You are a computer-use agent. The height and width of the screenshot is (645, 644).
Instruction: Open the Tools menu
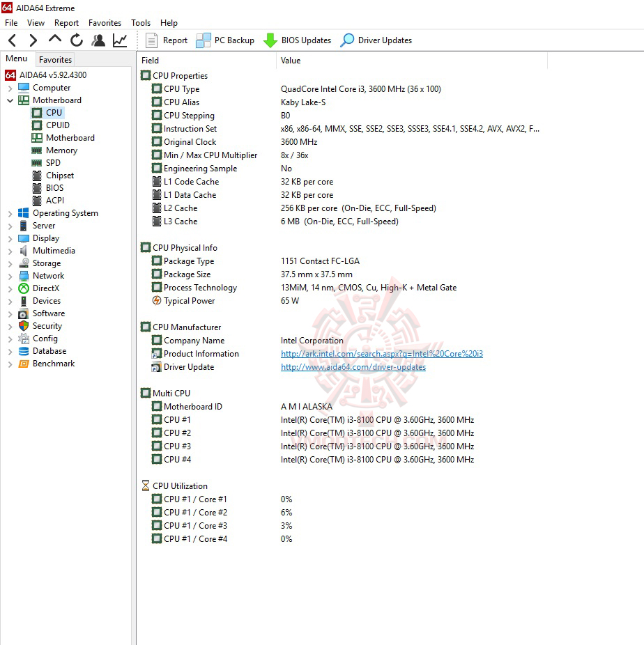point(141,23)
